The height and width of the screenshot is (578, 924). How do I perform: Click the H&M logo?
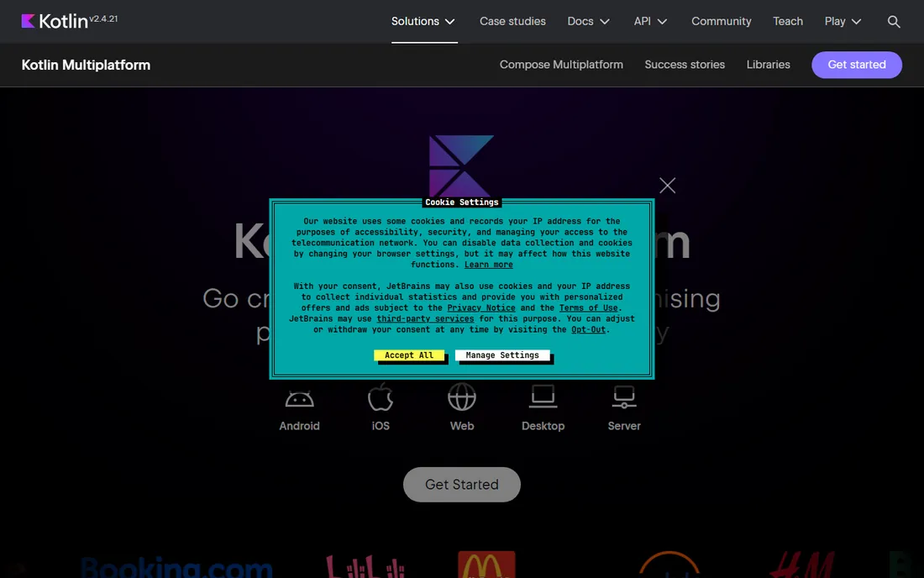[x=802, y=565]
